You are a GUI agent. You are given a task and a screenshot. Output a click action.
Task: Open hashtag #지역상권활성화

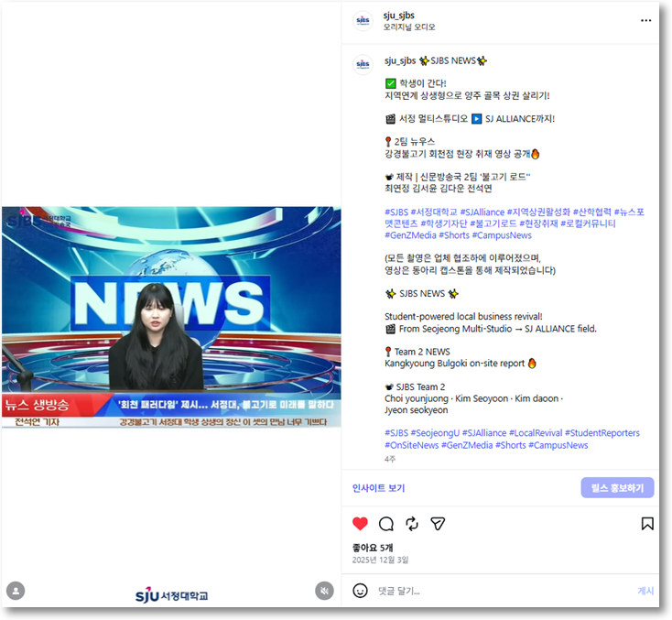pyautogui.click(x=538, y=212)
